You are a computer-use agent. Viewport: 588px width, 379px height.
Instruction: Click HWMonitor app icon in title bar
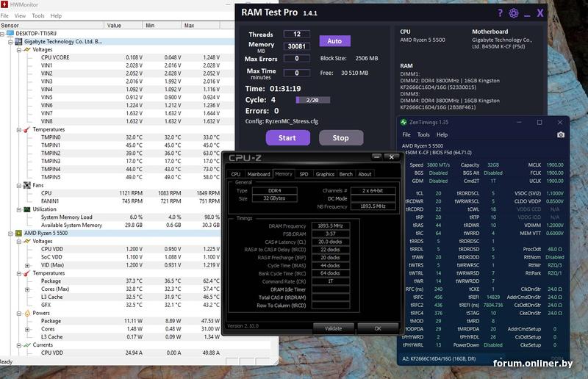coord(4,4)
